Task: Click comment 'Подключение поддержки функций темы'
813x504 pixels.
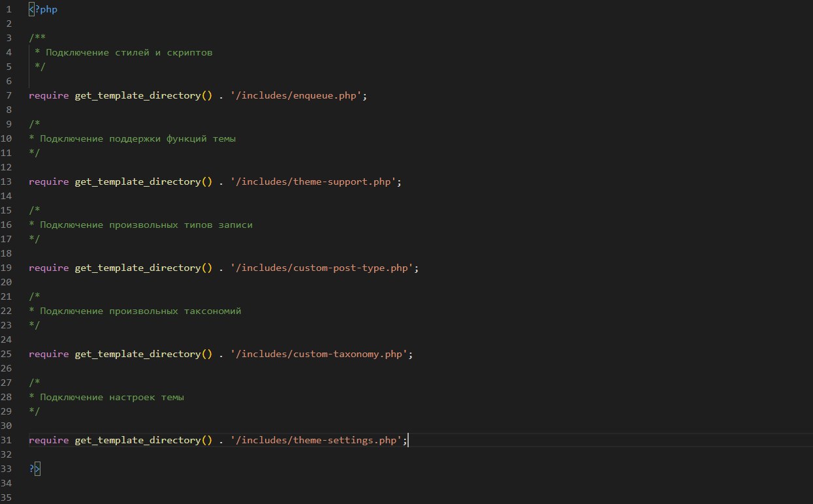Action: pos(137,139)
